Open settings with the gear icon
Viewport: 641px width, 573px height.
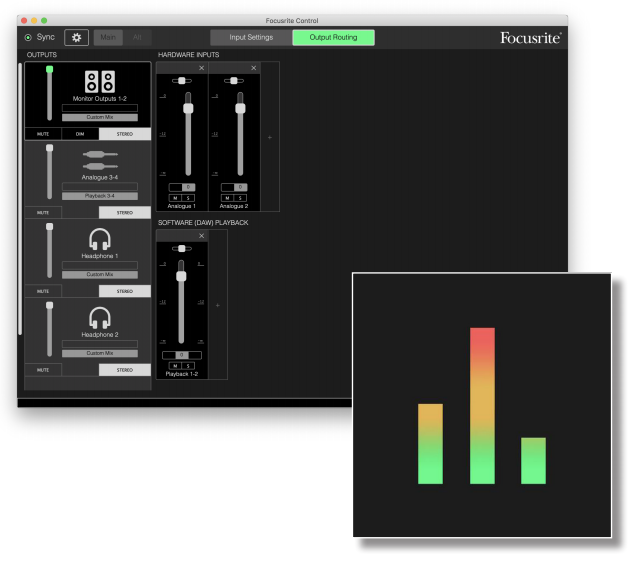pos(76,38)
